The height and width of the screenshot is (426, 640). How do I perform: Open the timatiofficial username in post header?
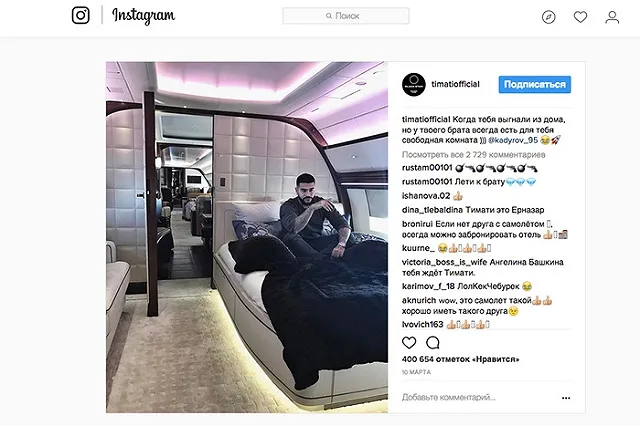456,84
